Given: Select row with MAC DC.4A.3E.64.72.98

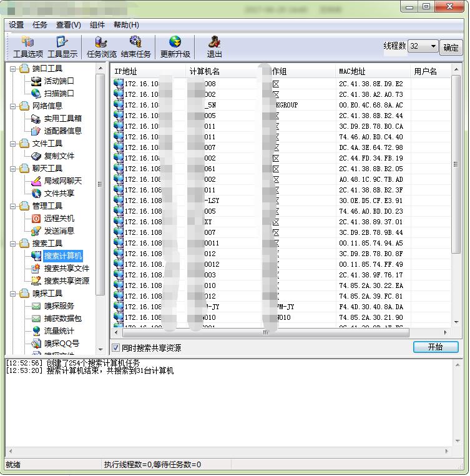Looking at the screenshot, I should pos(281,147).
